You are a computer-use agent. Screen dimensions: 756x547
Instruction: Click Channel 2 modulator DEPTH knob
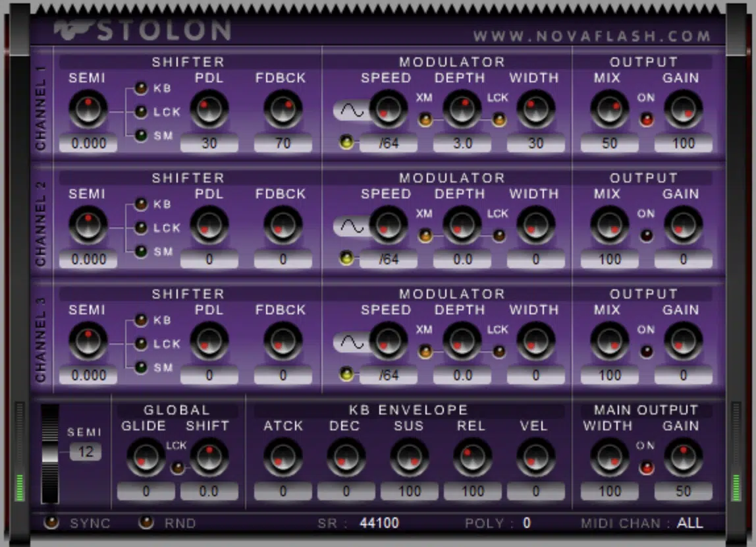click(462, 225)
